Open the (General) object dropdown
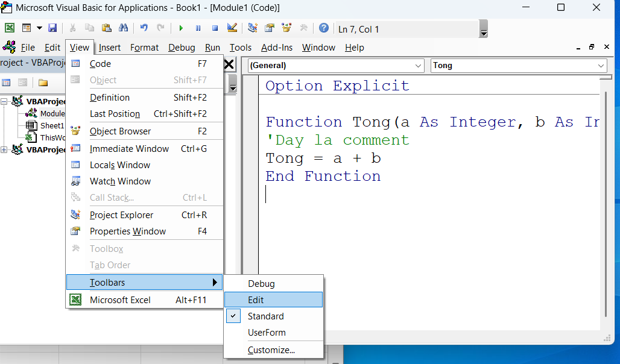The height and width of the screenshot is (364, 620). 335,66
